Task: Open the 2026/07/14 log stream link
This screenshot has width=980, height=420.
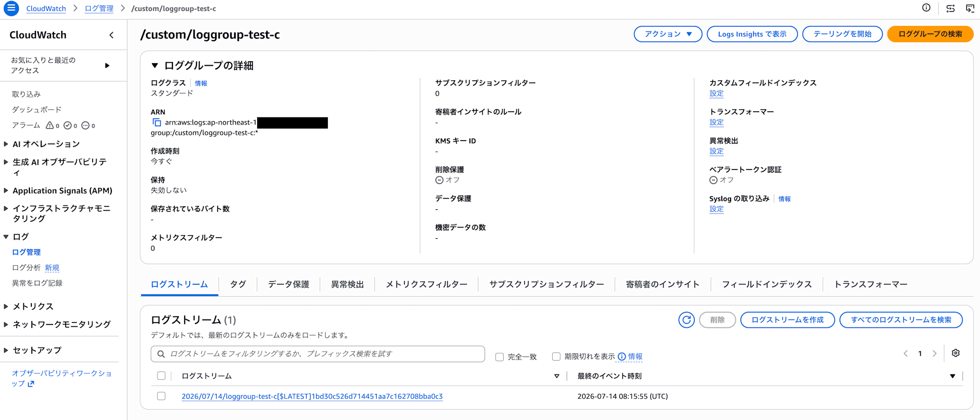Action: tap(312, 396)
